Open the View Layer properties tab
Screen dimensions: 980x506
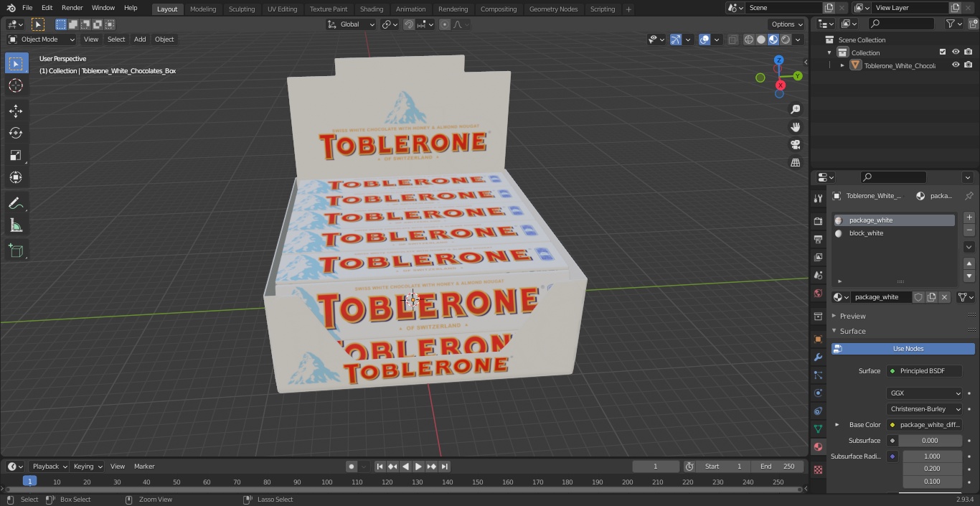[x=818, y=257]
